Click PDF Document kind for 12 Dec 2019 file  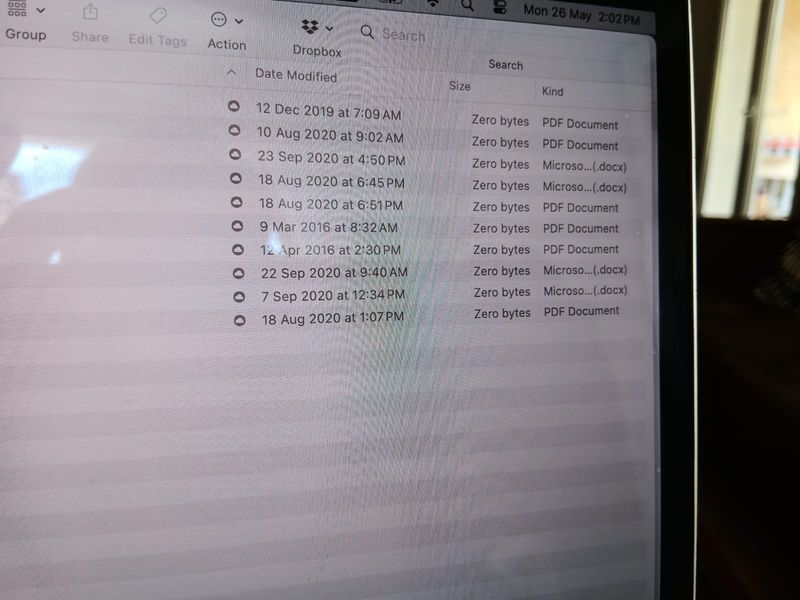[580, 124]
